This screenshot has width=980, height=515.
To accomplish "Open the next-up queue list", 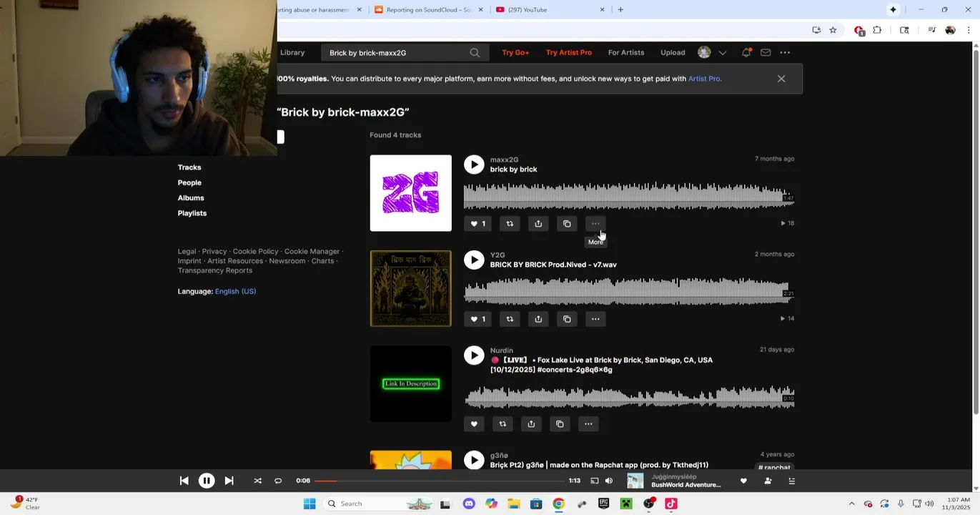I will [791, 481].
